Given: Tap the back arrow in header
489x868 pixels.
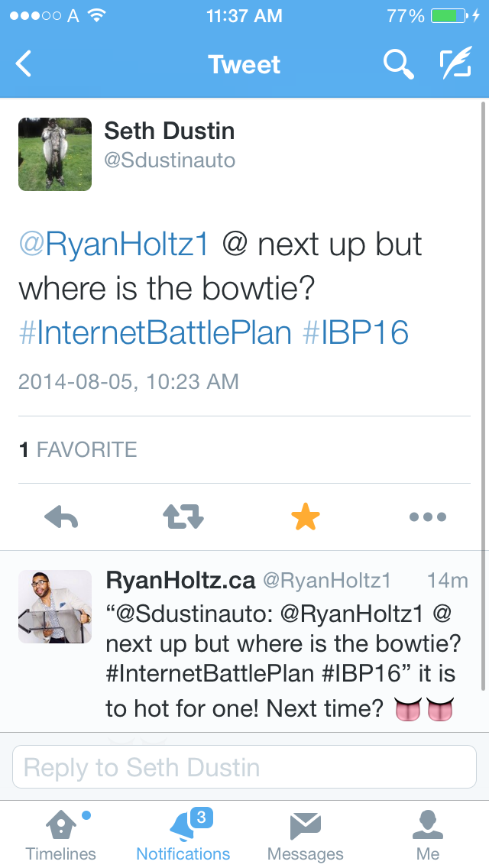Looking at the screenshot, I should click(24, 64).
